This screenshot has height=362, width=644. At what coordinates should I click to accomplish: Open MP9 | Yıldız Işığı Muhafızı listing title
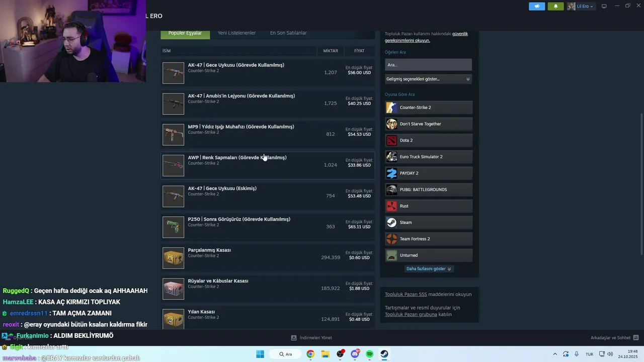click(x=241, y=127)
